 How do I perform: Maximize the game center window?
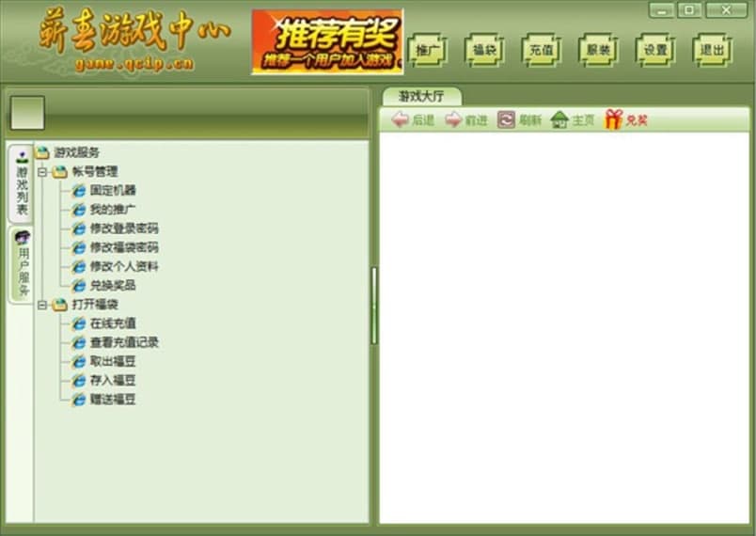pyautogui.click(x=689, y=10)
